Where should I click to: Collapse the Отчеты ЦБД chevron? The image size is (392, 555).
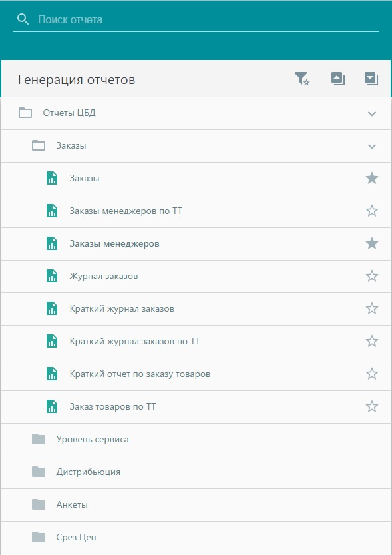click(372, 113)
